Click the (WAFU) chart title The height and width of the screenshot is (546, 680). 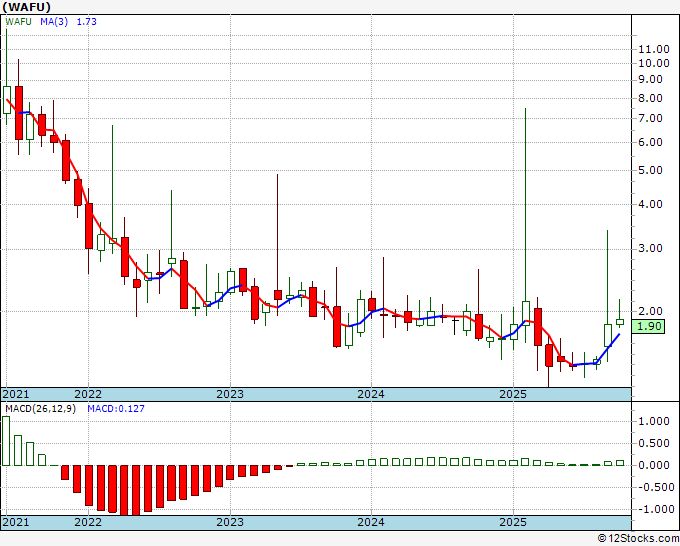(x=26, y=7)
